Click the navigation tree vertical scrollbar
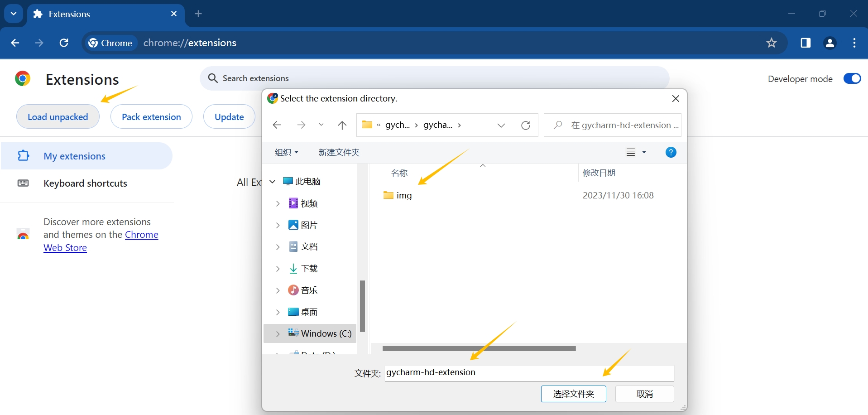Screen dimensions: 868x415 pyautogui.click(x=362, y=306)
